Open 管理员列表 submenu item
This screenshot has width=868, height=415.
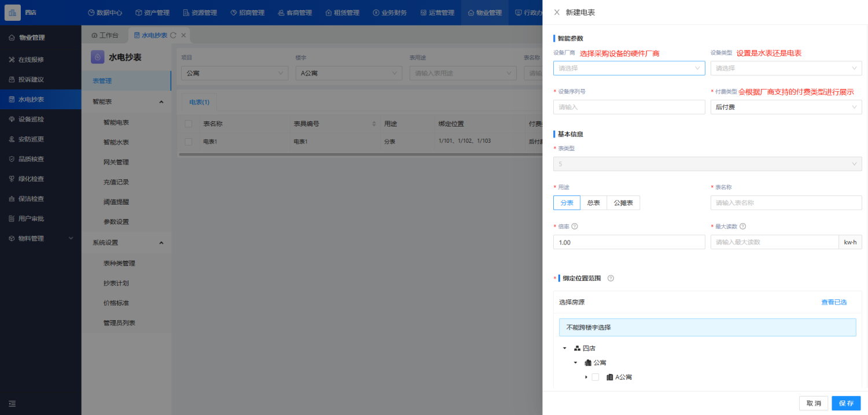pyautogui.click(x=119, y=323)
